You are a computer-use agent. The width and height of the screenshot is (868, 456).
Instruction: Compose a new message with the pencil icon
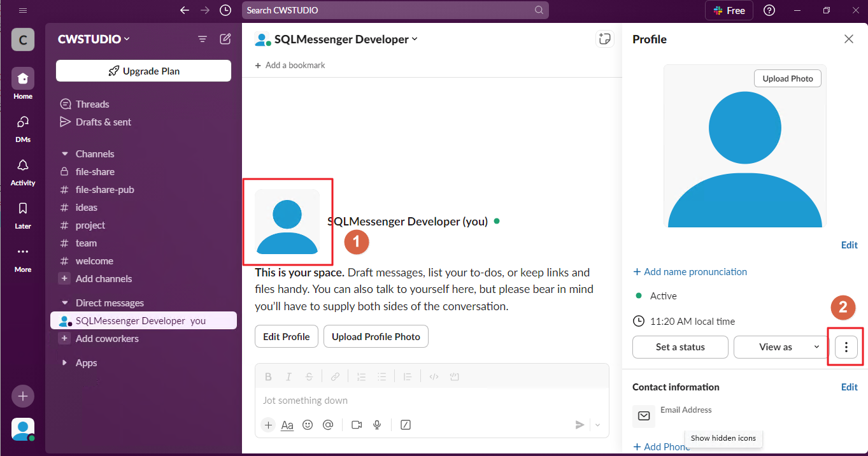coord(225,39)
